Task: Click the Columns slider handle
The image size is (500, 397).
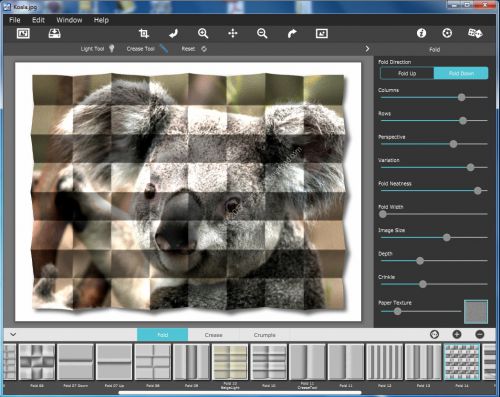Action: [x=461, y=97]
